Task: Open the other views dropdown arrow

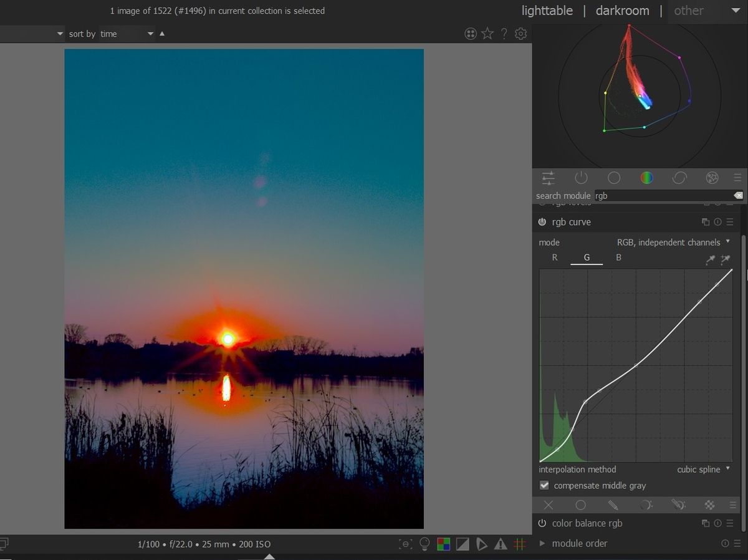Action: click(x=736, y=11)
